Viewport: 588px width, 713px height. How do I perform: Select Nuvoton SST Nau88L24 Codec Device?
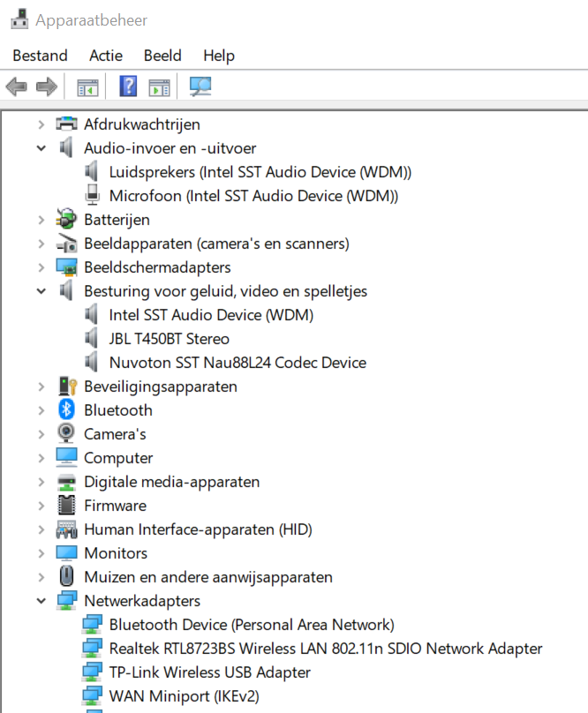(x=237, y=363)
